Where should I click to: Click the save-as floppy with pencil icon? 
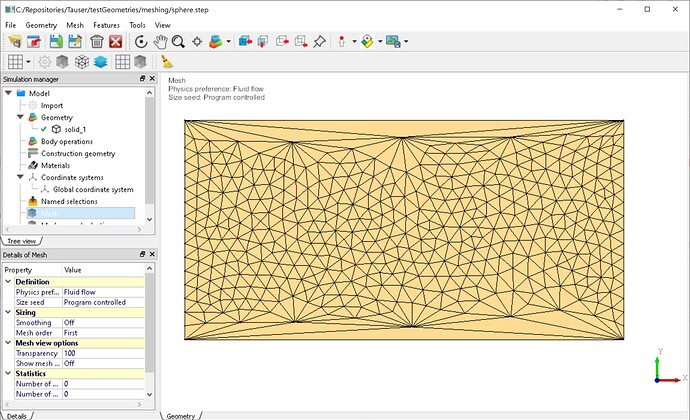tap(75, 42)
